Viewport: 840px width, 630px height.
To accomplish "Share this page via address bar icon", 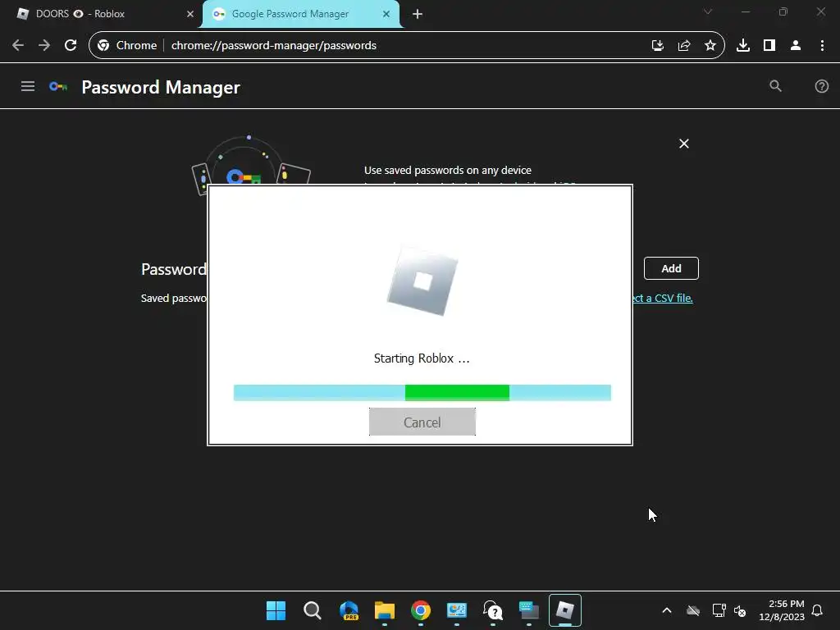I will tap(684, 46).
